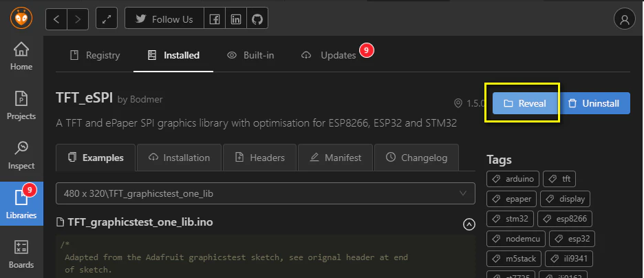Switch to the Installed tab
Viewport: 644px width, 278px height.
pos(173,55)
